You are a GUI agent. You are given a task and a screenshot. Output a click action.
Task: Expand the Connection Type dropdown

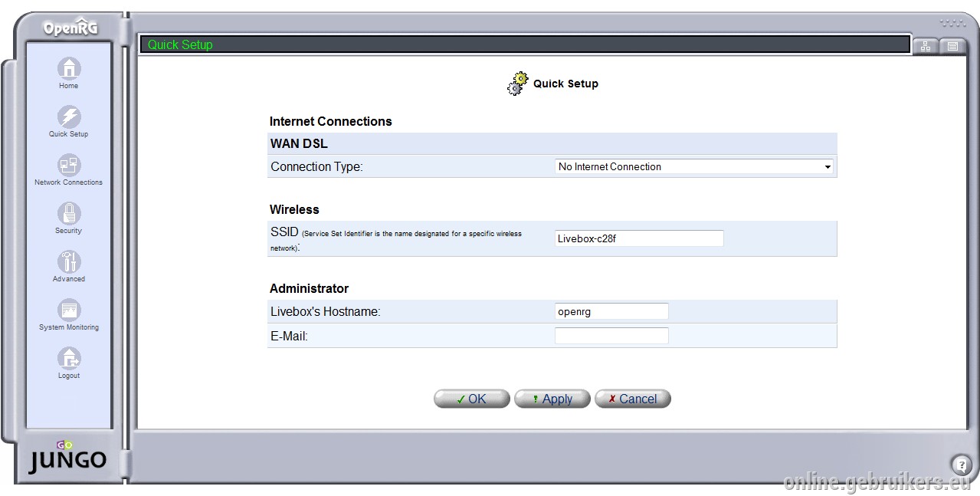pyautogui.click(x=694, y=166)
